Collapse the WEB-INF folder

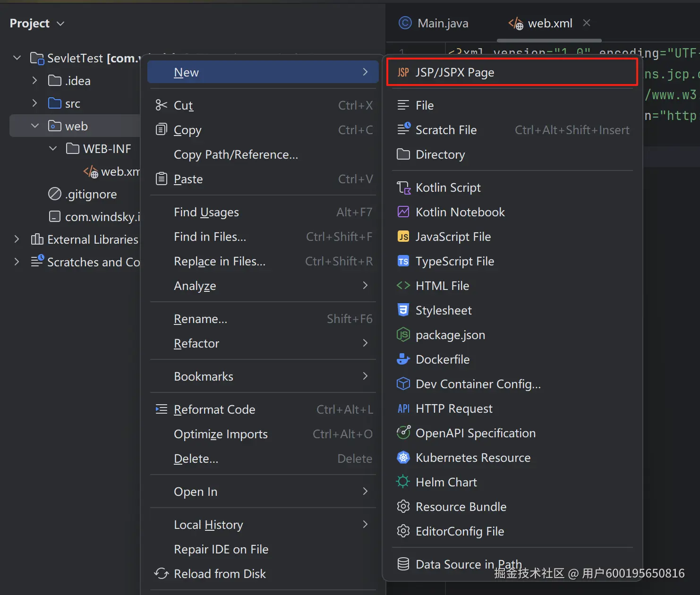[53, 148]
